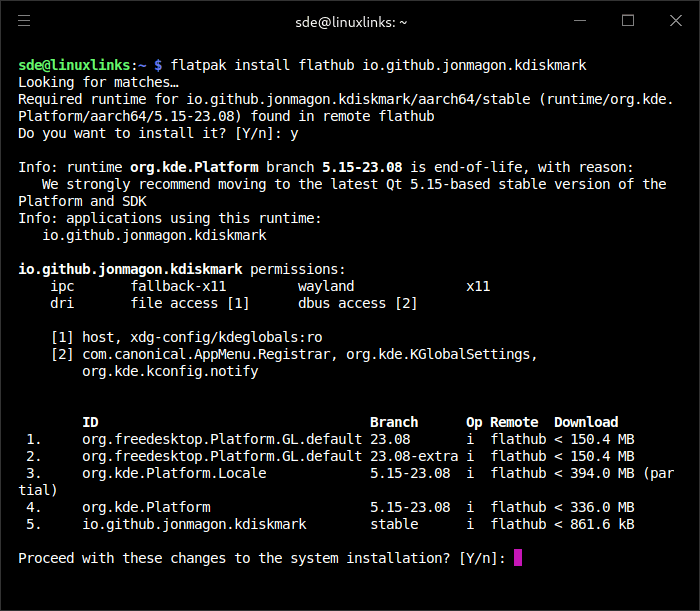Click the green sde@linuxlinks prompt text
The width and height of the screenshot is (700, 611).
74,65
